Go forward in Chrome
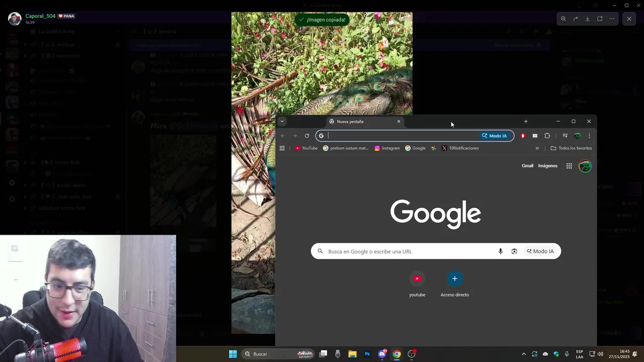This screenshot has width=644, height=362. [295, 136]
